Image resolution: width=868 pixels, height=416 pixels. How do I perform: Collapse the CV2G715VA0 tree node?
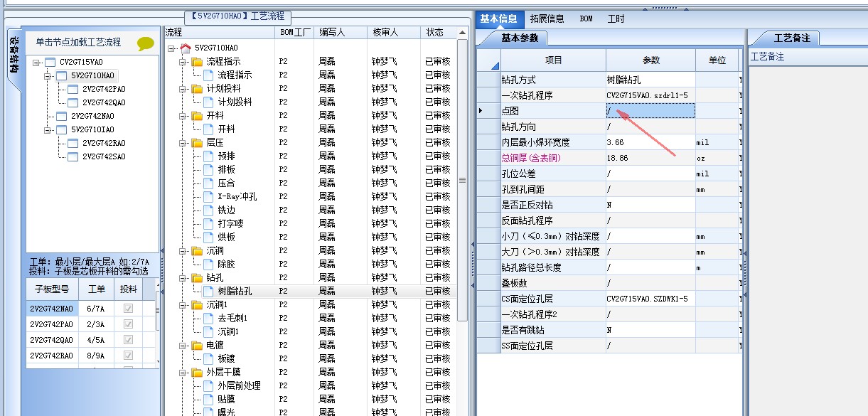point(36,62)
